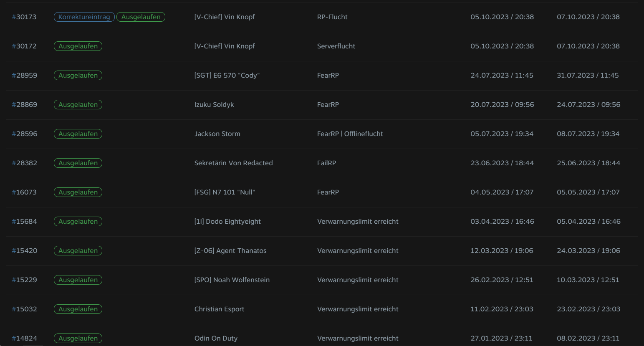Viewport: 644px width, 346px height.
Task: Click the reason FailRP
Action: [x=326, y=163]
